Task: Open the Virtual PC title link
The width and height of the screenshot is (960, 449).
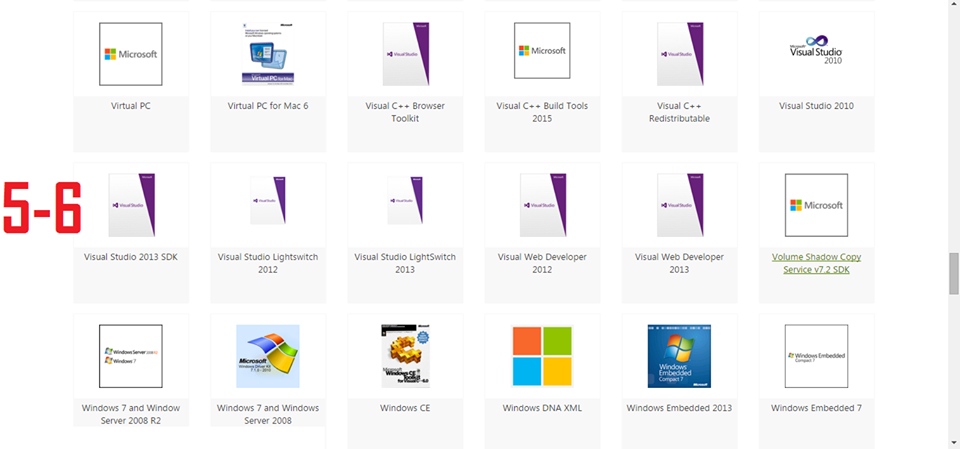Action: tap(131, 106)
